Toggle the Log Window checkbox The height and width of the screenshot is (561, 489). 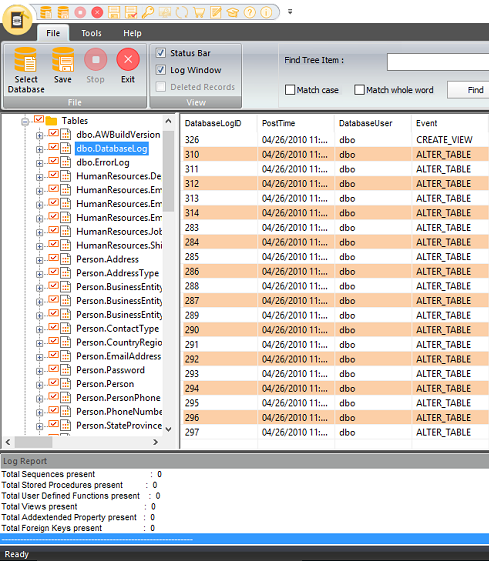pos(161,70)
